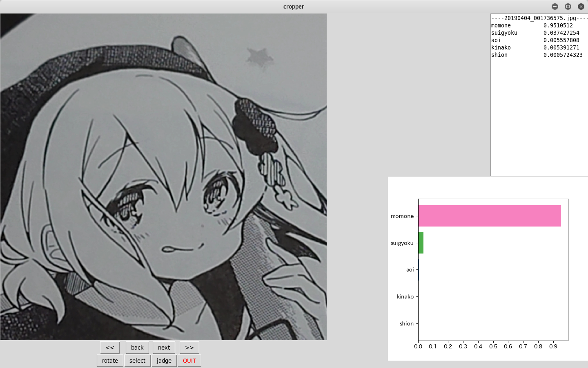Restore the cropper window size
Screen dimensions: 588x368
point(568,7)
